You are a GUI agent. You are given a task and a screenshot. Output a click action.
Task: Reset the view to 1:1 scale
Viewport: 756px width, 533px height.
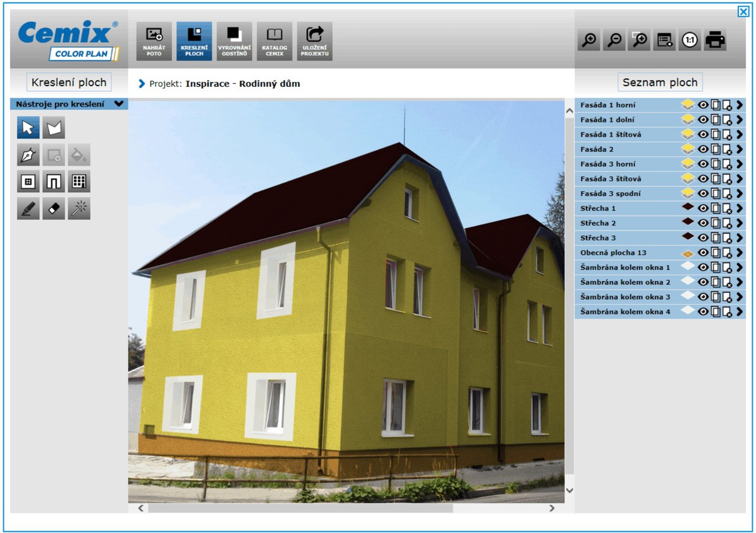coord(690,40)
